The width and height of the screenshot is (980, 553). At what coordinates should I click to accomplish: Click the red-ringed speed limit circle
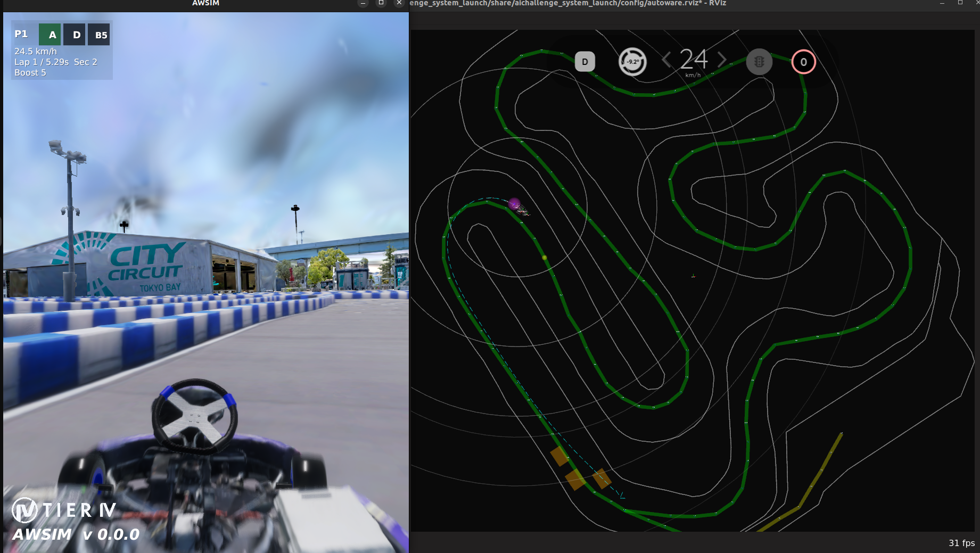click(803, 62)
